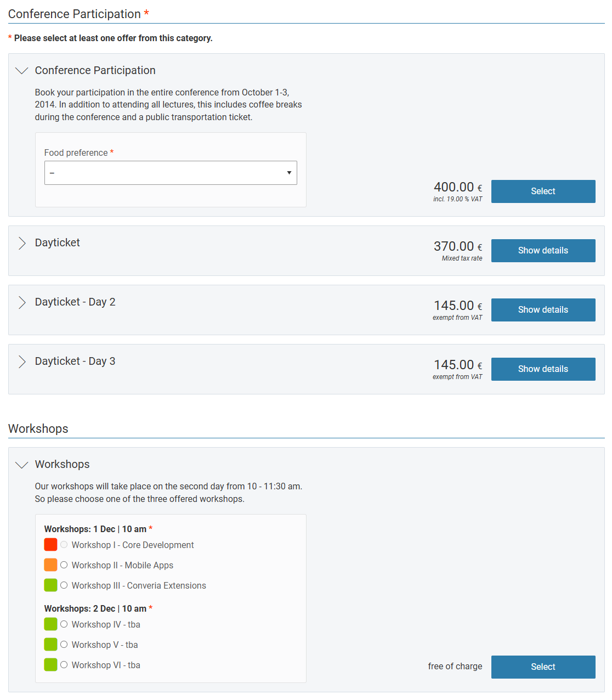Click Select for Conference Participation
612x700 pixels.
click(543, 191)
